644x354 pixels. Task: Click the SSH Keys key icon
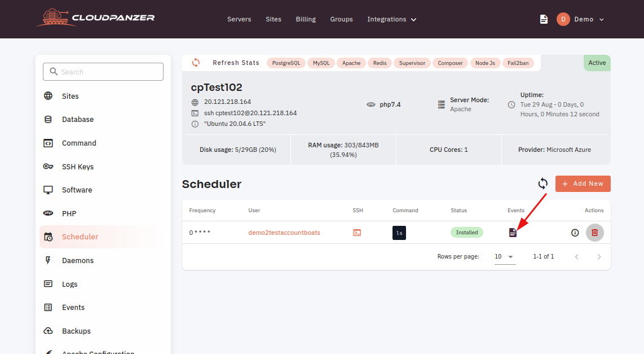pyautogui.click(x=48, y=167)
